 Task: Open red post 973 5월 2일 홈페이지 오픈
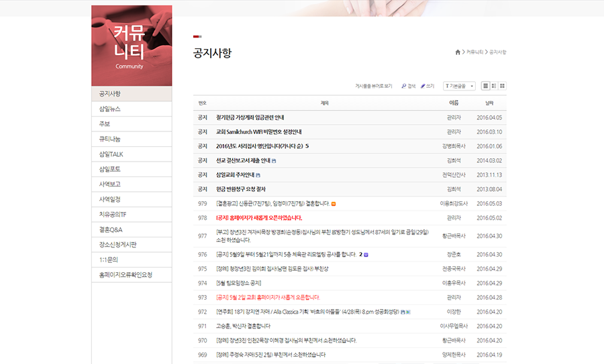[268, 298]
